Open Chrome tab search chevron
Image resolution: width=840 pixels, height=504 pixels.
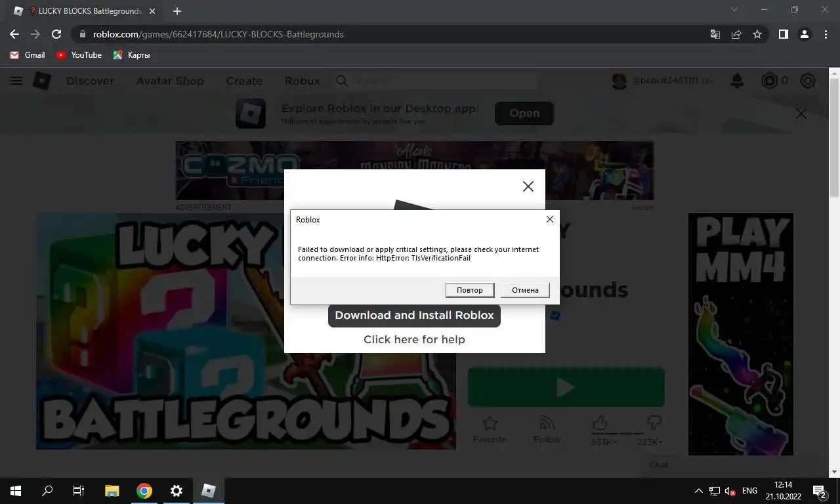click(x=734, y=9)
